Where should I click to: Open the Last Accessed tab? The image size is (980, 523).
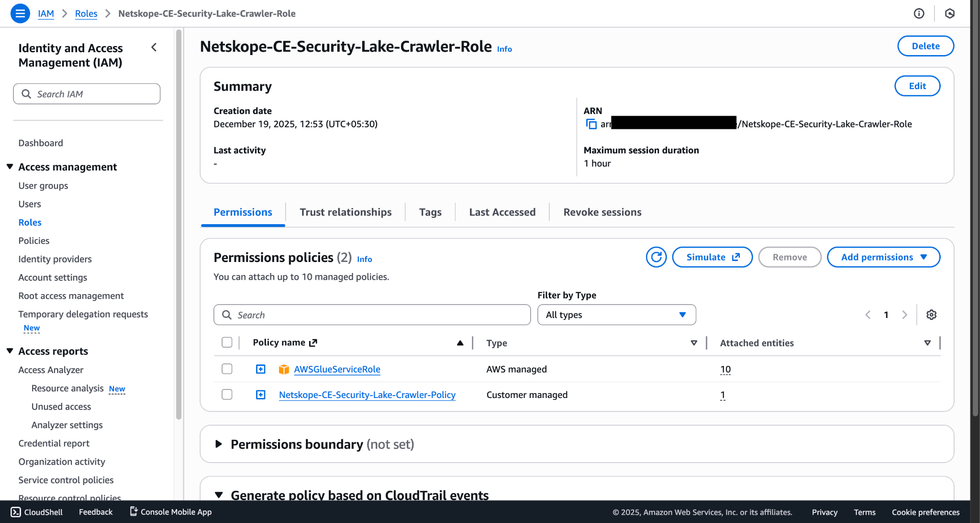(502, 212)
